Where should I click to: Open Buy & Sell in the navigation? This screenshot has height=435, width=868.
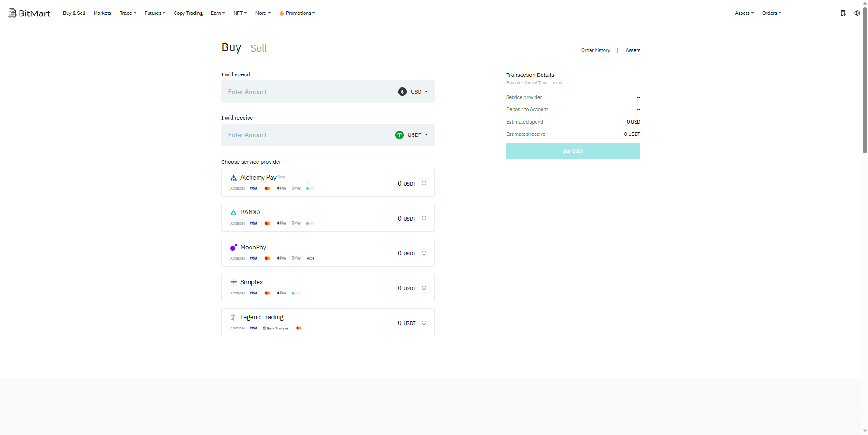74,13
